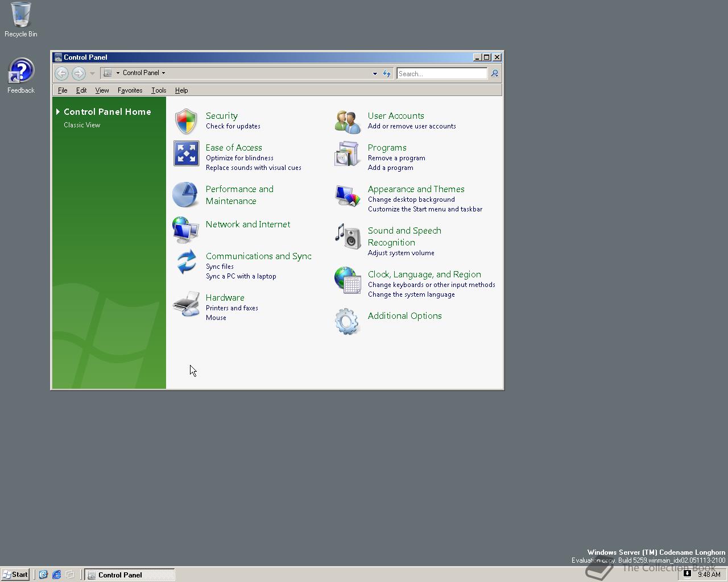Viewport: 728px width, 582px height.
Task: Click the Back navigation arrow
Action: [61, 73]
